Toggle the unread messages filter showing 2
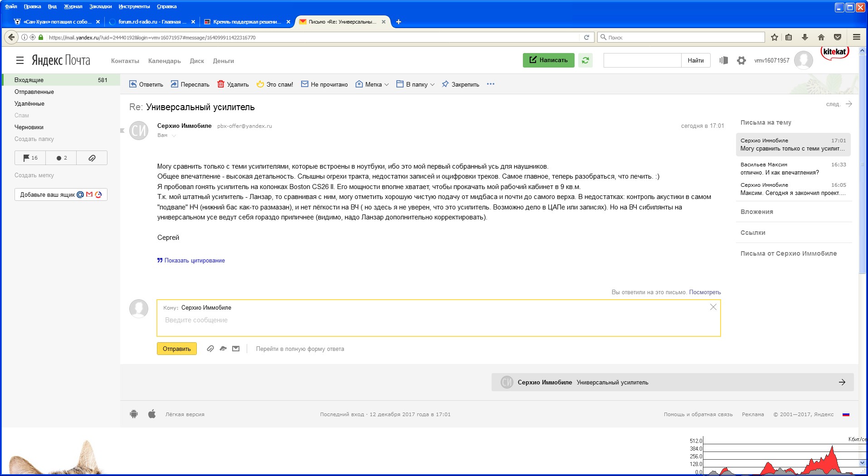The image size is (868, 476). [x=61, y=158]
